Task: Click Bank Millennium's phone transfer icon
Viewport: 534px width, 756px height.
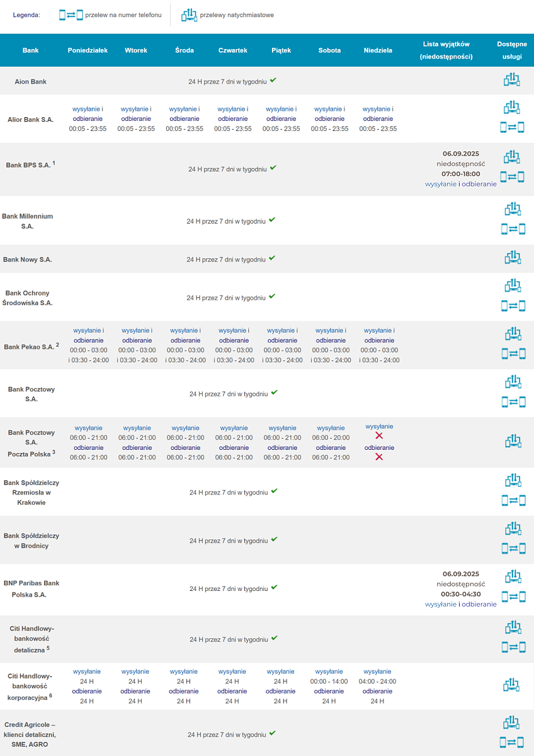Action: (513, 229)
